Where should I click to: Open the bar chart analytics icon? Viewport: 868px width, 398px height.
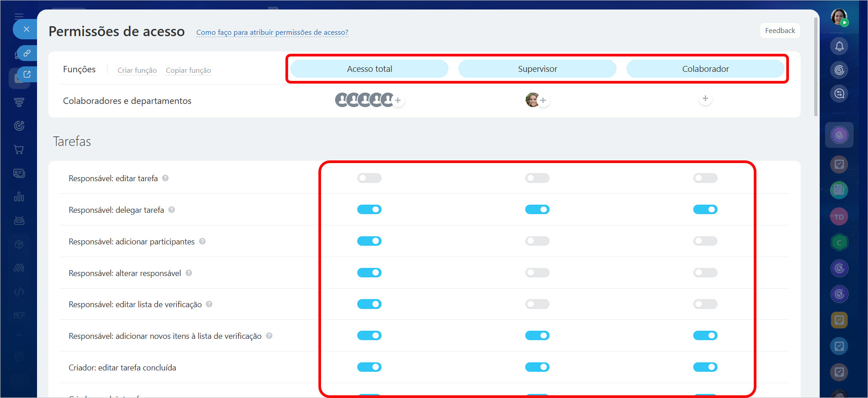(19, 197)
